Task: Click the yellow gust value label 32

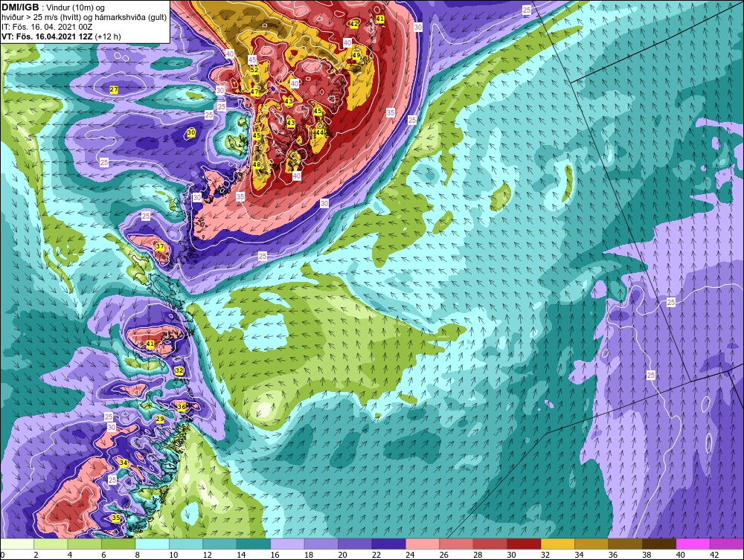Action: point(179,370)
